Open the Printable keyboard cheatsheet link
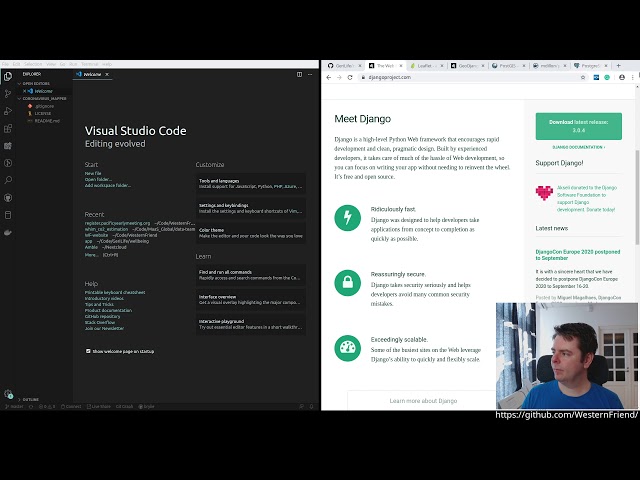Screen dimensions: 640x480 115,292
